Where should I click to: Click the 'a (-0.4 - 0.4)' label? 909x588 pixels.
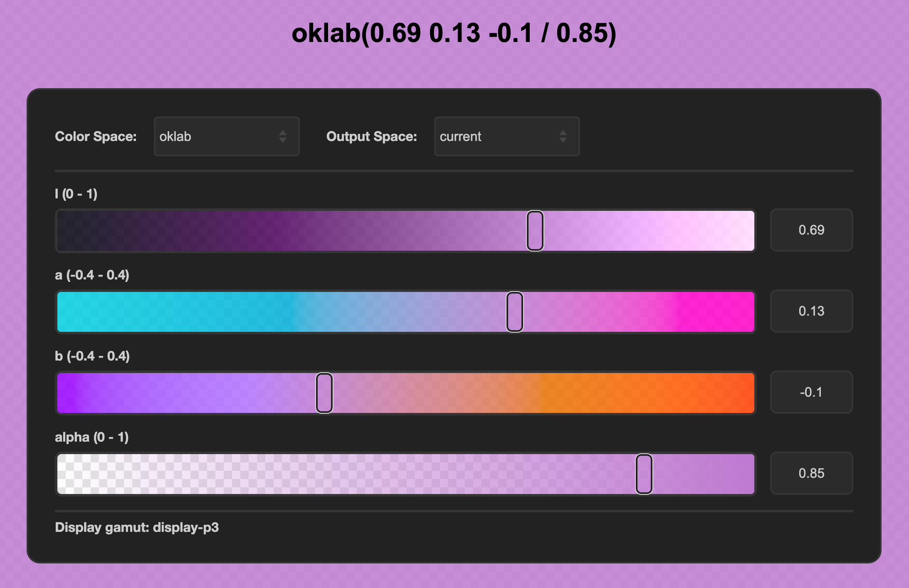pos(92,275)
